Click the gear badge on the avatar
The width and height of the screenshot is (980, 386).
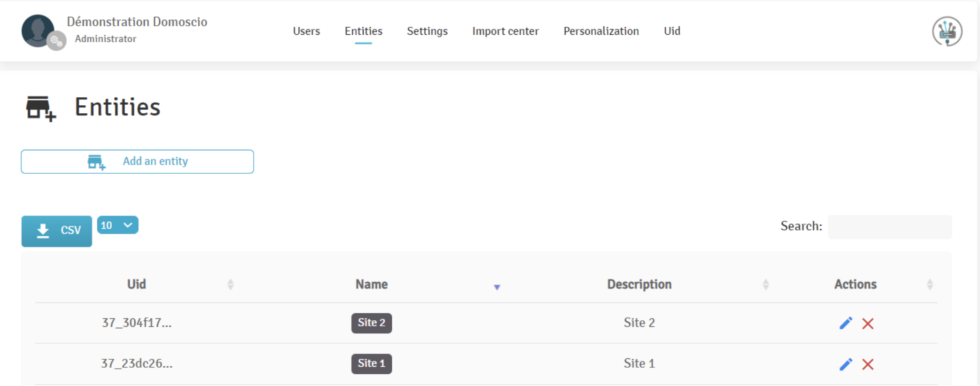(x=57, y=41)
